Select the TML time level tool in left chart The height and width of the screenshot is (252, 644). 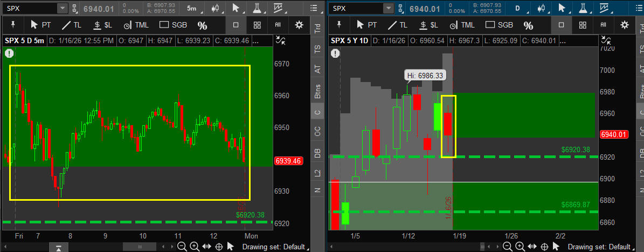coord(135,25)
